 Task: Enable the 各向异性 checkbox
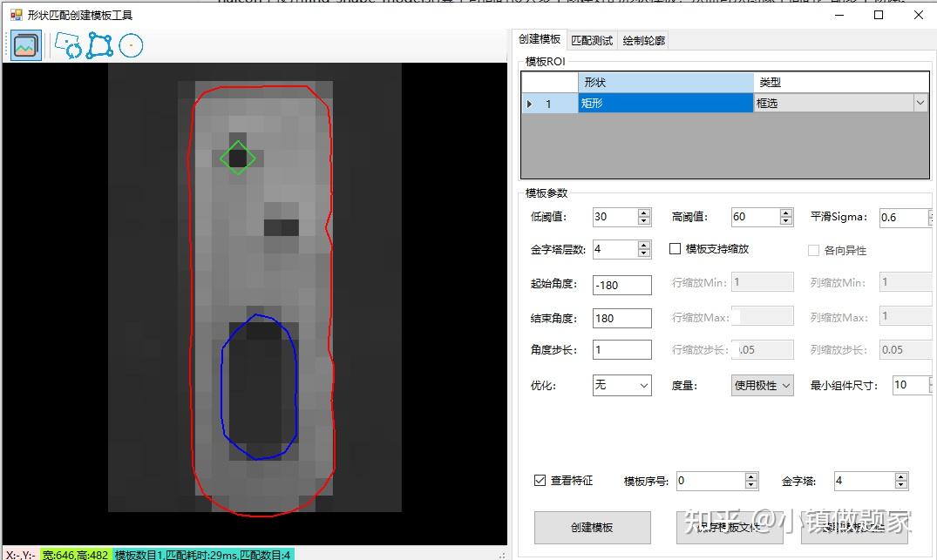[x=813, y=250]
